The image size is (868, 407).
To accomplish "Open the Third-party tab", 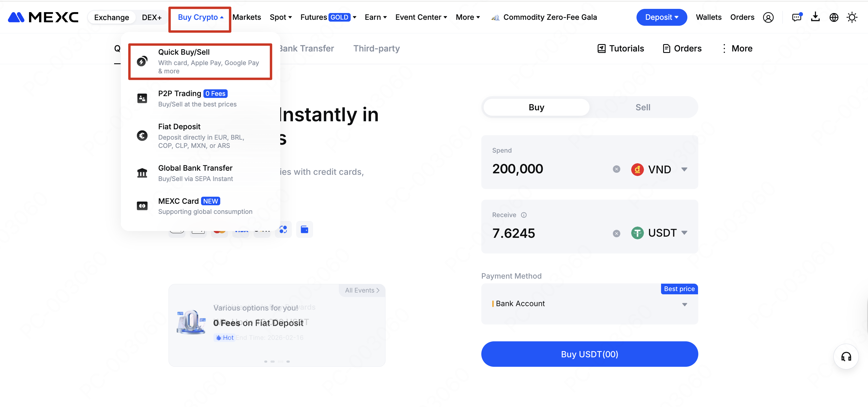I will click(376, 48).
